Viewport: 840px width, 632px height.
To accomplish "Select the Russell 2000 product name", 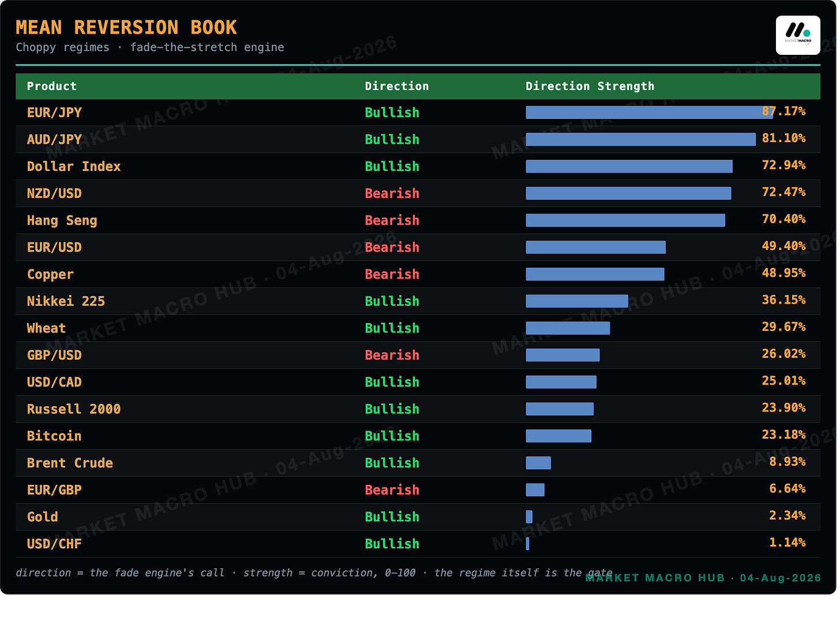I will [74, 409].
